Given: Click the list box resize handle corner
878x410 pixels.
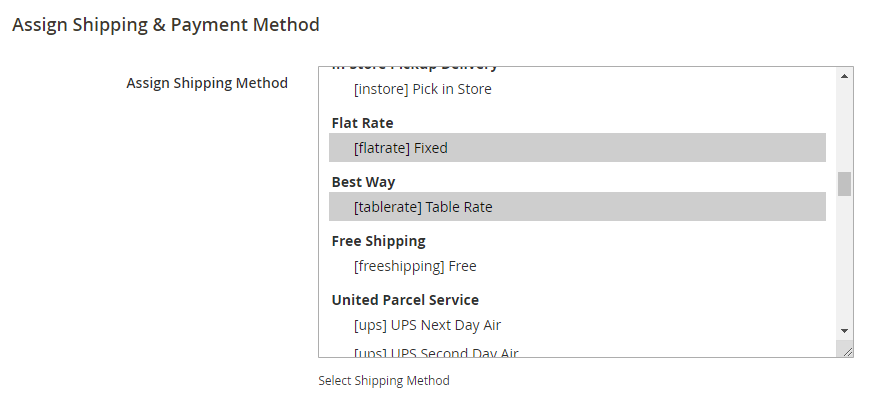Looking at the screenshot, I should point(846,350).
